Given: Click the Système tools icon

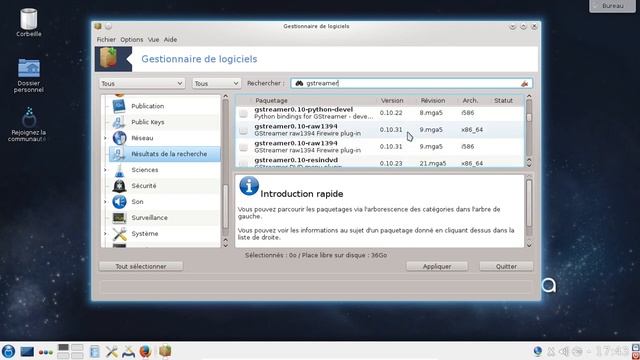Looking at the screenshot, I should 119,233.
